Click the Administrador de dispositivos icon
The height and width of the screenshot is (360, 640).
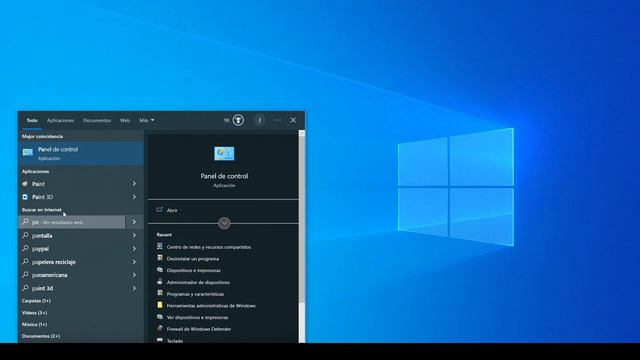tap(160, 282)
